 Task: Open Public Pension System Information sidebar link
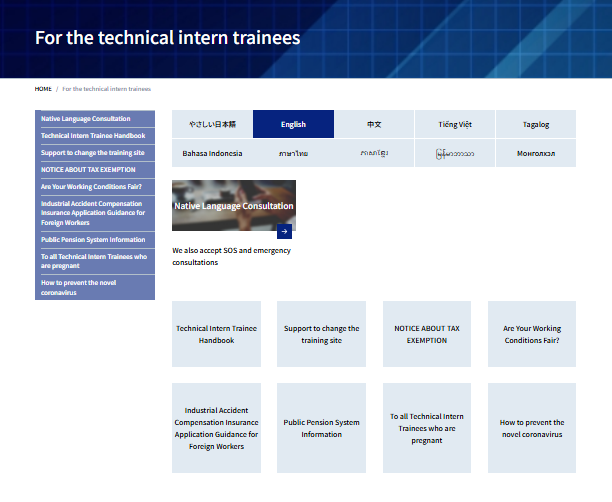point(94,240)
